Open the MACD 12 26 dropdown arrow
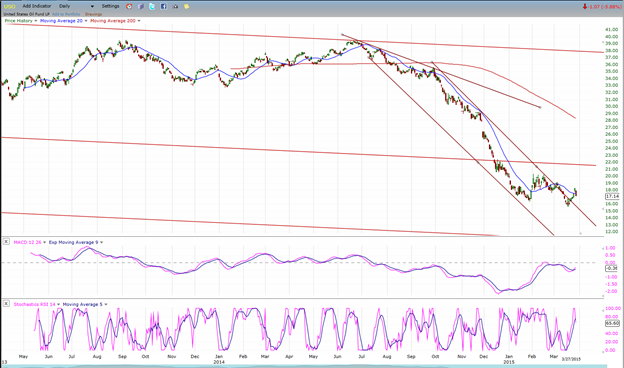Image resolution: width=624 pixels, height=368 pixels. point(44,242)
